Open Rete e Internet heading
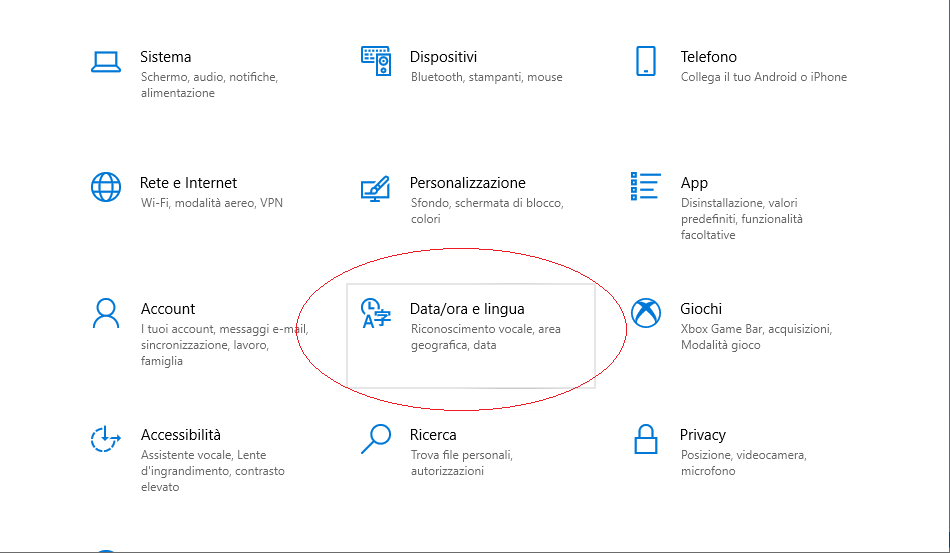This screenshot has height=553, width=950. click(x=188, y=183)
